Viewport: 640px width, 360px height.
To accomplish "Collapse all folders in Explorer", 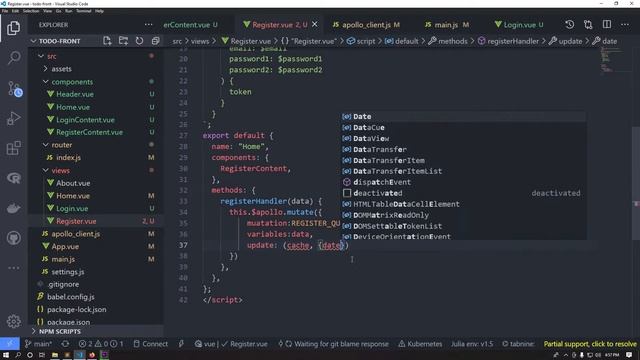I will (156, 41).
